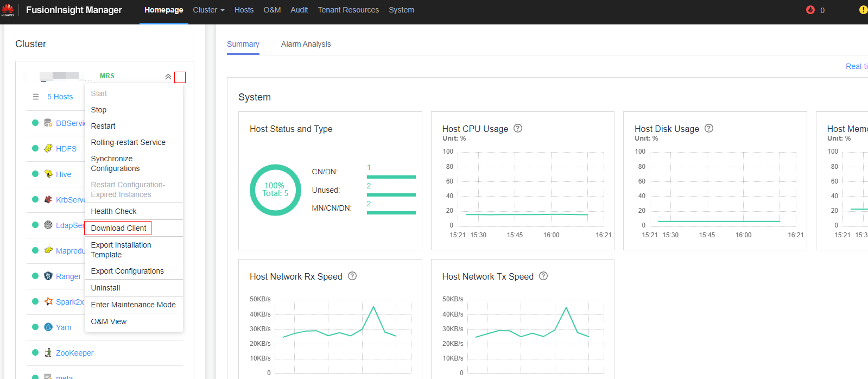The height and width of the screenshot is (379, 868).
Task: Click the 100% Total: 5 donut chart
Action: (275, 190)
